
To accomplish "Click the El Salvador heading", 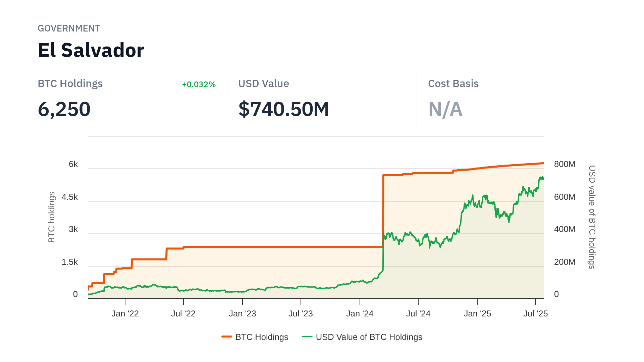I will click(x=91, y=50).
